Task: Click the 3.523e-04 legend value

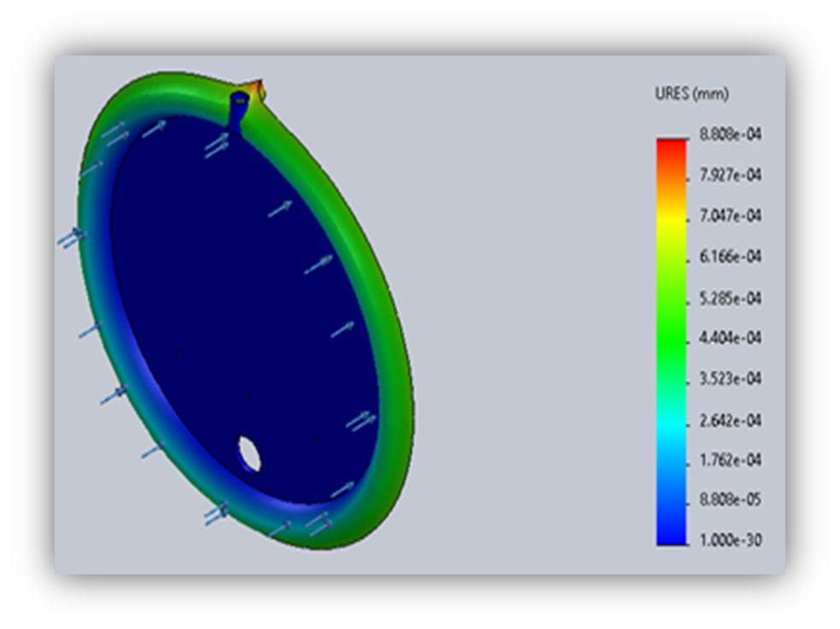Action: 730,378
